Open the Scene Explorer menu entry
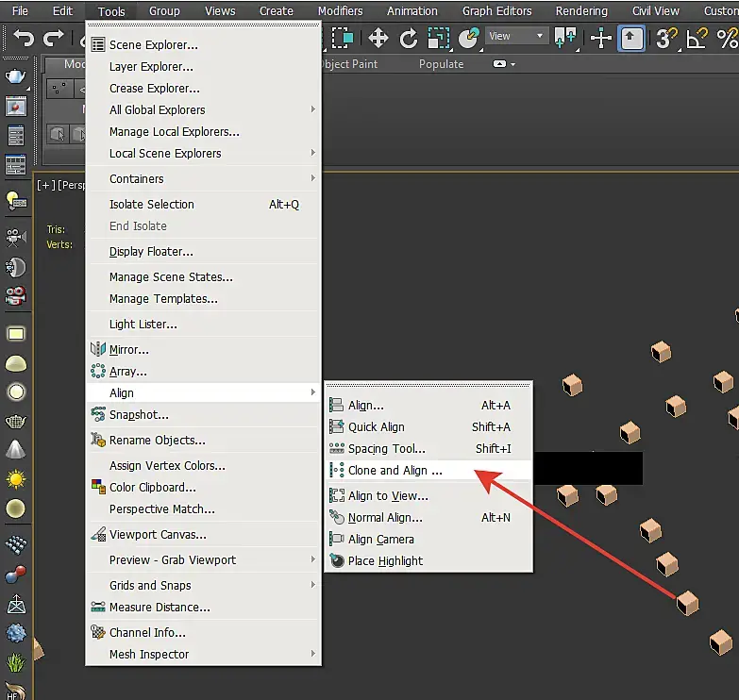The image size is (739, 700). [204, 44]
